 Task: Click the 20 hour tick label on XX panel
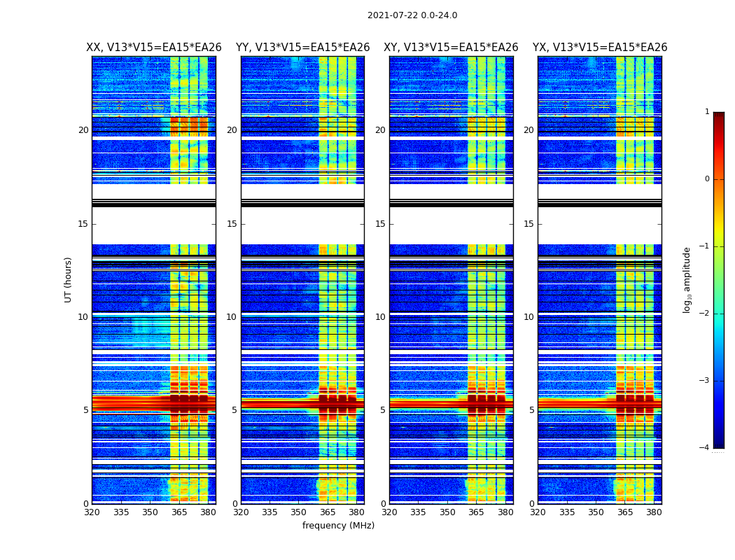pyautogui.click(x=83, y=130)
